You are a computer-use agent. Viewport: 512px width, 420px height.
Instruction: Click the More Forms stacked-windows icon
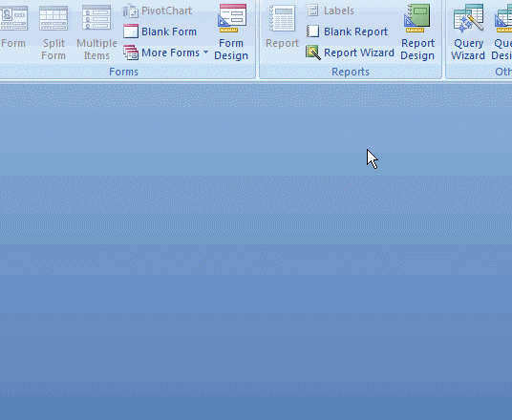click(131, 52)
